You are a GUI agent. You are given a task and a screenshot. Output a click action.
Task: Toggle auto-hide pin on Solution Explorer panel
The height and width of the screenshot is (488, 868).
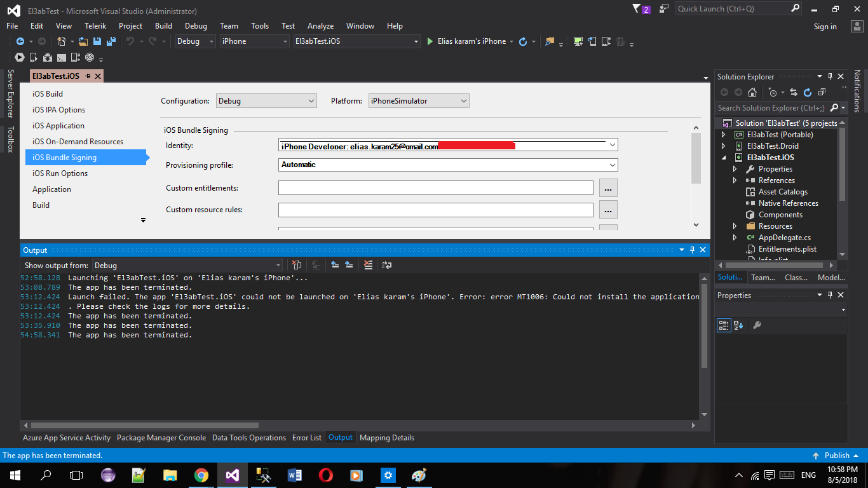tap(830, 76)
